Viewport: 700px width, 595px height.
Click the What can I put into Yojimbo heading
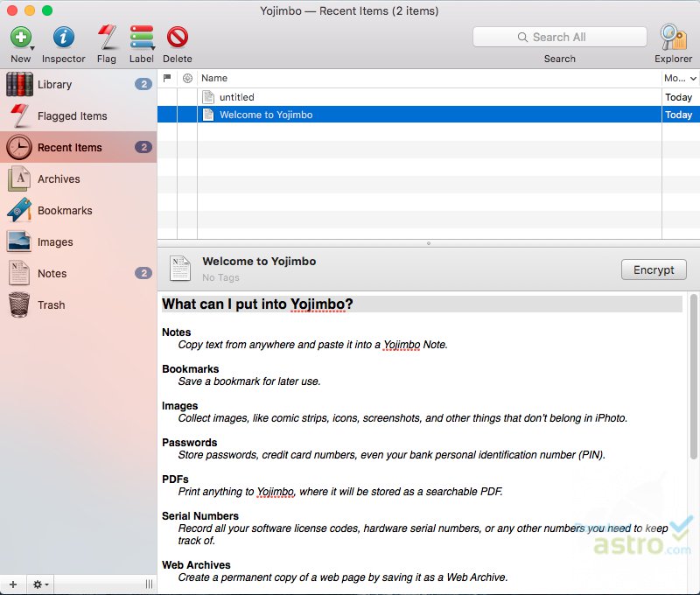[x=257, y=304]
